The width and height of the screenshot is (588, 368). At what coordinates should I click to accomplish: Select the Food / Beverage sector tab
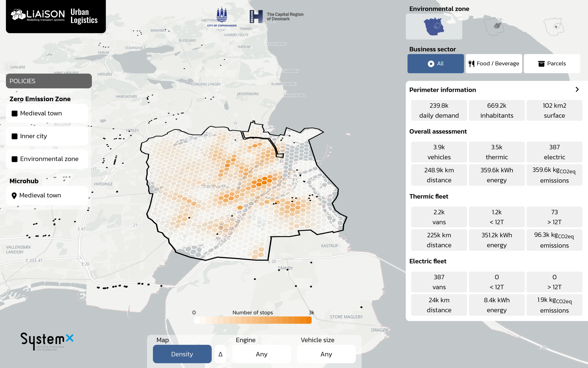[494, 64]
